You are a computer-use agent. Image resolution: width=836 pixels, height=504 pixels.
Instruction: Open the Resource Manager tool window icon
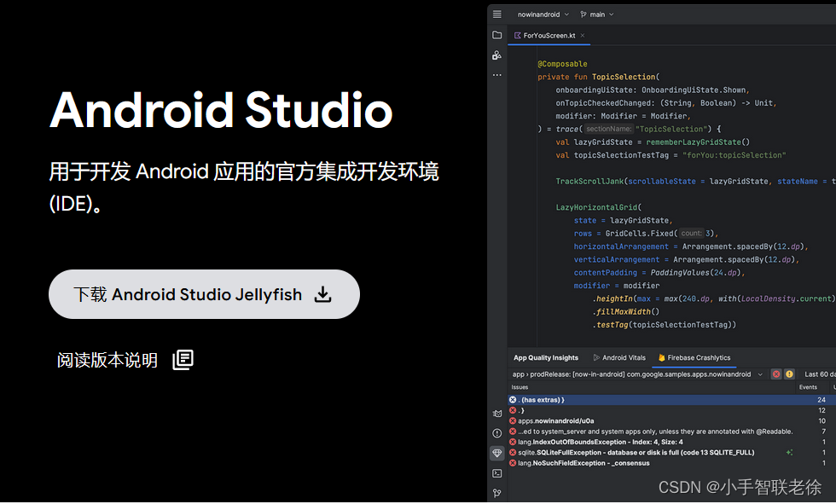(496, 55)
